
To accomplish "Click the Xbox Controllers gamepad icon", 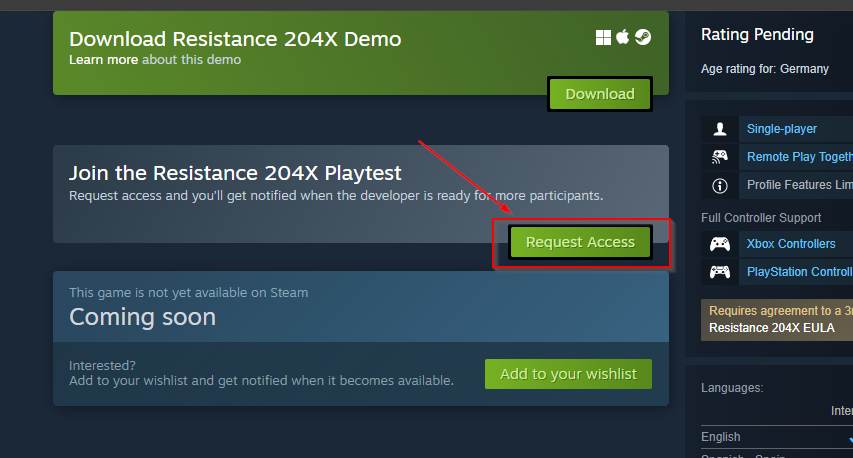I will click(x=720, y=244).
